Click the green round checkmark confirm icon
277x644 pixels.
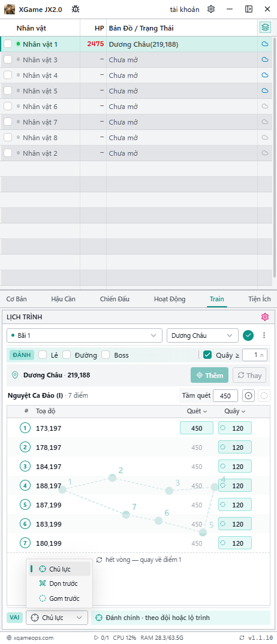248,335
